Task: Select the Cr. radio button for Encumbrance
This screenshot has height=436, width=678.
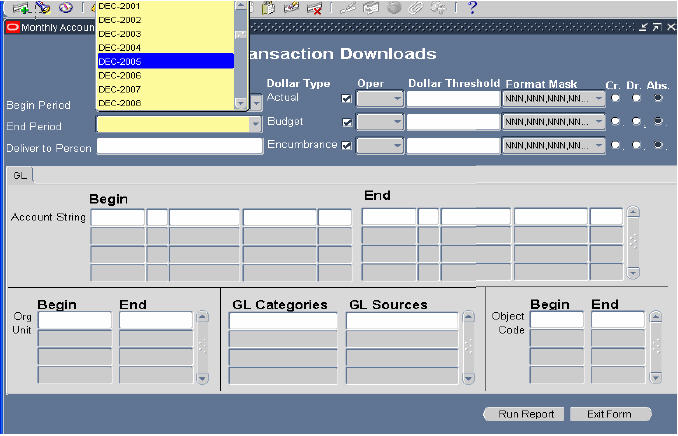Action: tap(616, 146)
